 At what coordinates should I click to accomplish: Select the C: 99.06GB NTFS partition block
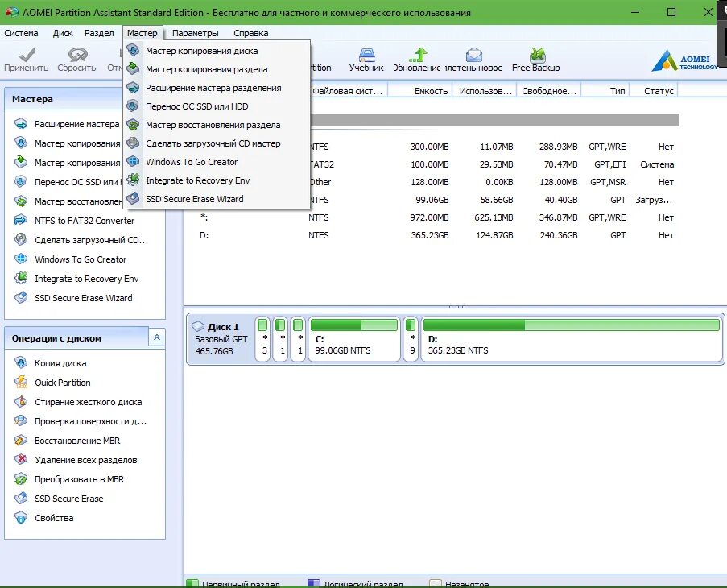tap(353, 339)
